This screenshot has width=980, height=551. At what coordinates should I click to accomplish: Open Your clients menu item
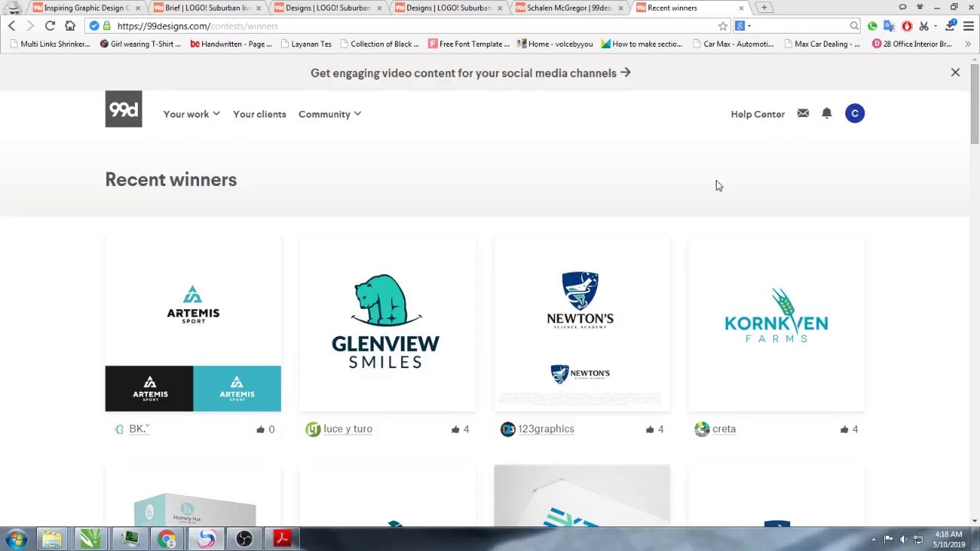click(260, 114)
